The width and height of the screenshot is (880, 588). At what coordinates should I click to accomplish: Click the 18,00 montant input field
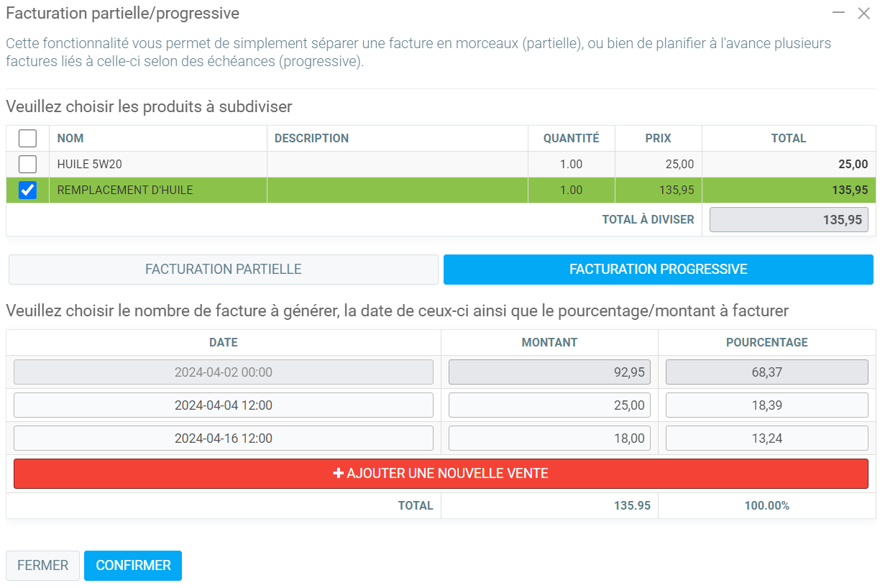pos(549,438)
